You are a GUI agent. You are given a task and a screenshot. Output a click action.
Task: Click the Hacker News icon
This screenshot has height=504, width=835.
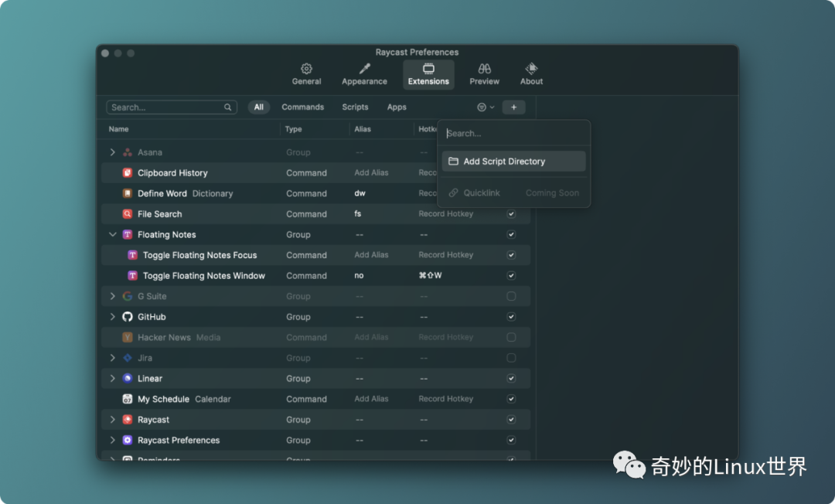(128, 337)
